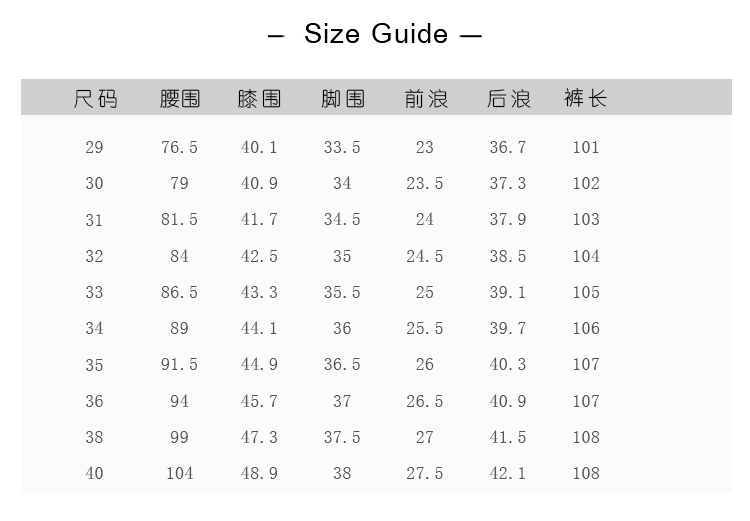Select the 105 pants length value
The image size is (750, 521).
pos(586,293)
